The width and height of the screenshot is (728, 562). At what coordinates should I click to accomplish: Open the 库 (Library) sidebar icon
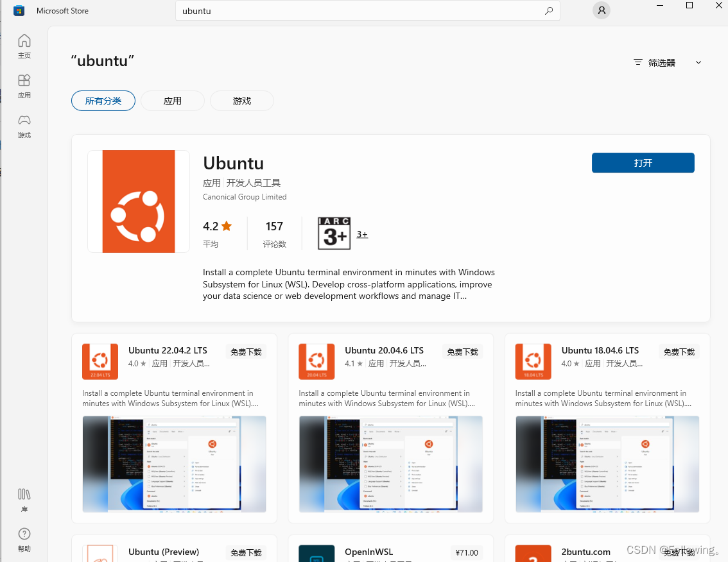(x=24, y=499)
